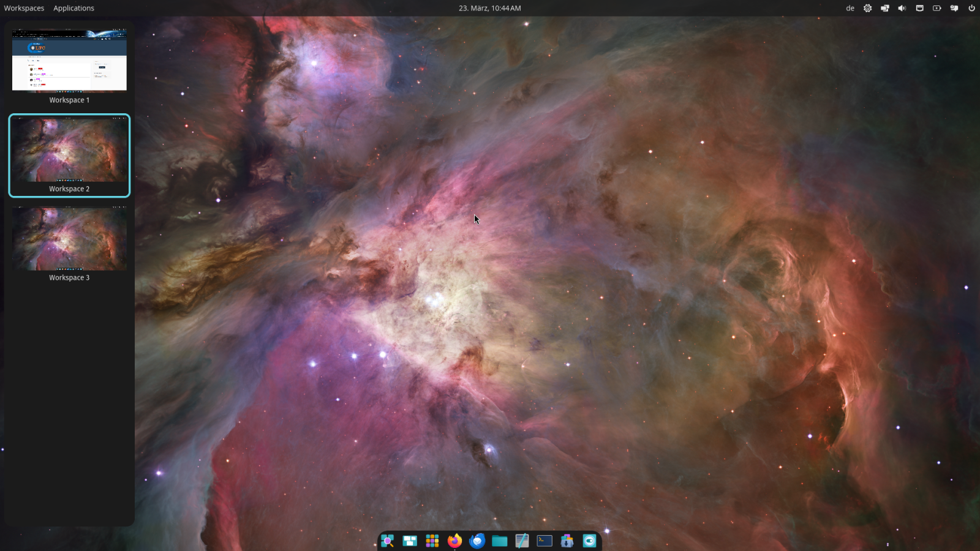Switch to Workspace 1 thumbnail
The height and width of the screenshot is (551, 980).
click(69, 61)
